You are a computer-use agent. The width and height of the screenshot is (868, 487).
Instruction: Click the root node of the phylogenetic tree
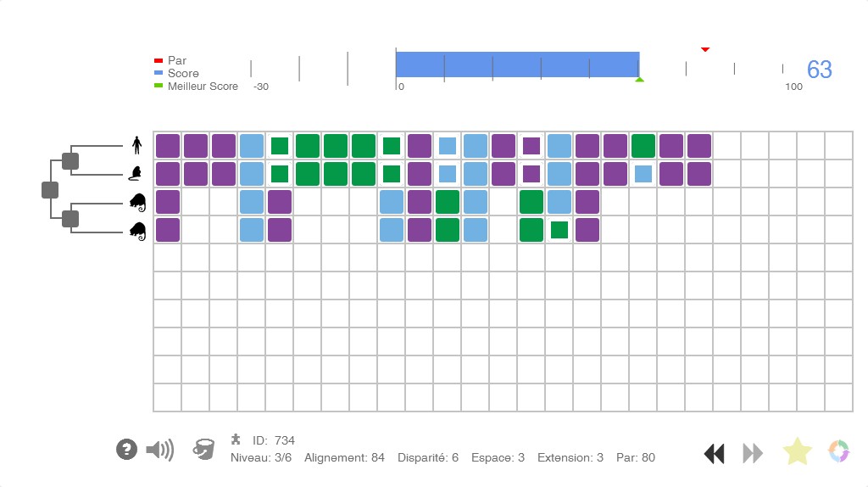pos(50,189)
